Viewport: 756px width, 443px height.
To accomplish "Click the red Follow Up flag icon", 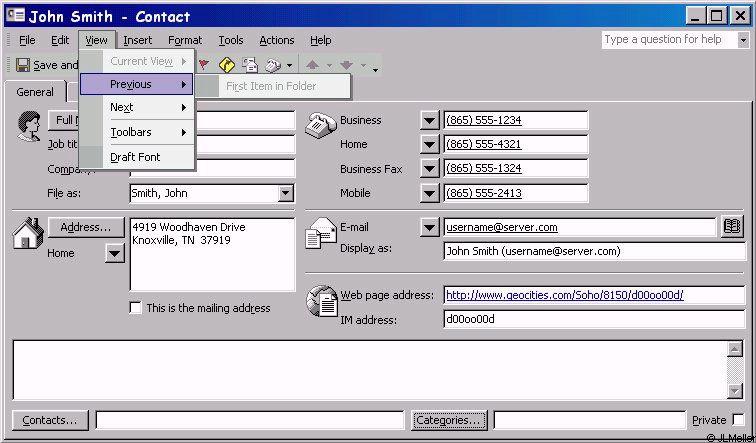I will pos(204,64).
